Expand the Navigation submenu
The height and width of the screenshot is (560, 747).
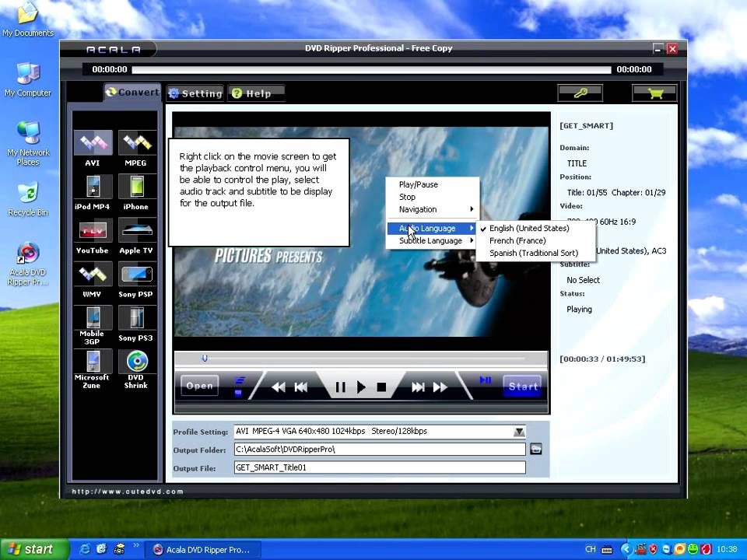click(x=432, y=209)
